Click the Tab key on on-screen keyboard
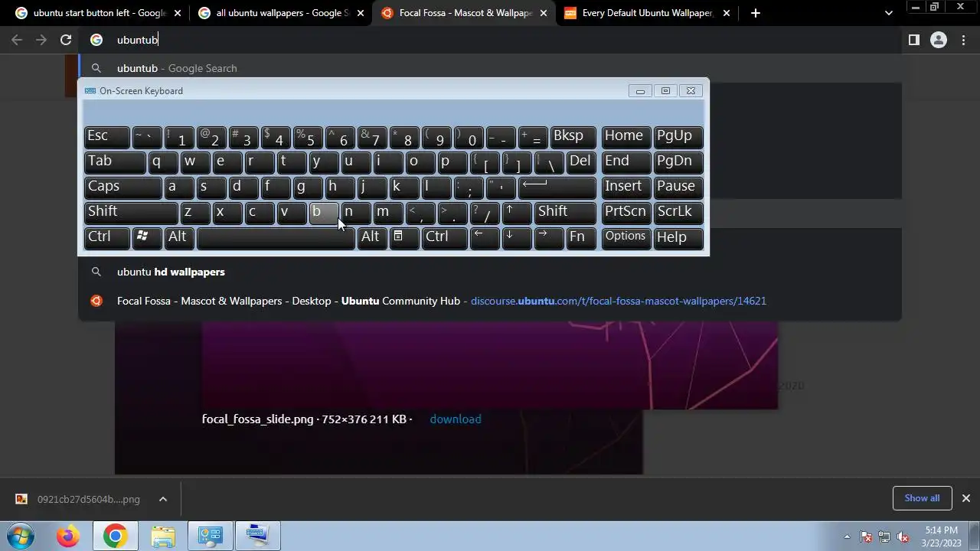This screenshot has width=980, height=551. pyautogui.click(x=115, y=161)
